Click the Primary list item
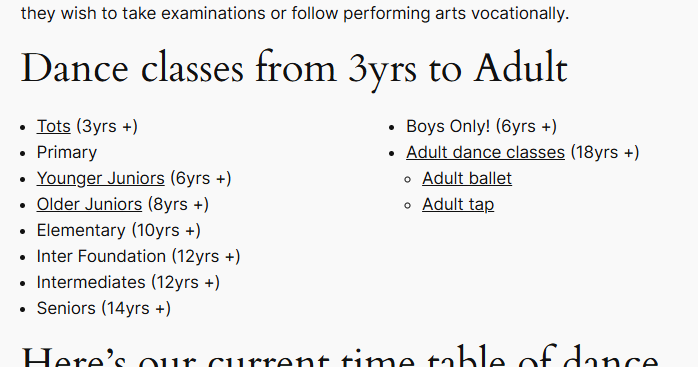This screenshot has width=698, height=367. (67, 152)
